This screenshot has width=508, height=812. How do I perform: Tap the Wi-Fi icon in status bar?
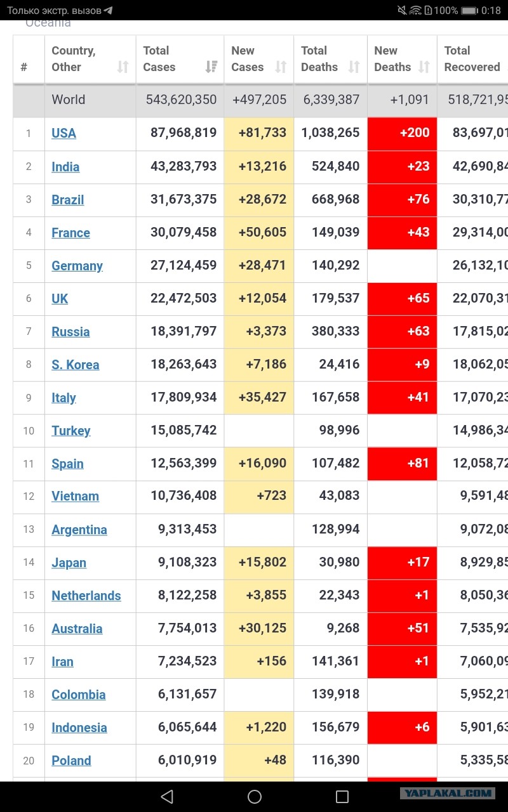point(415,10)
